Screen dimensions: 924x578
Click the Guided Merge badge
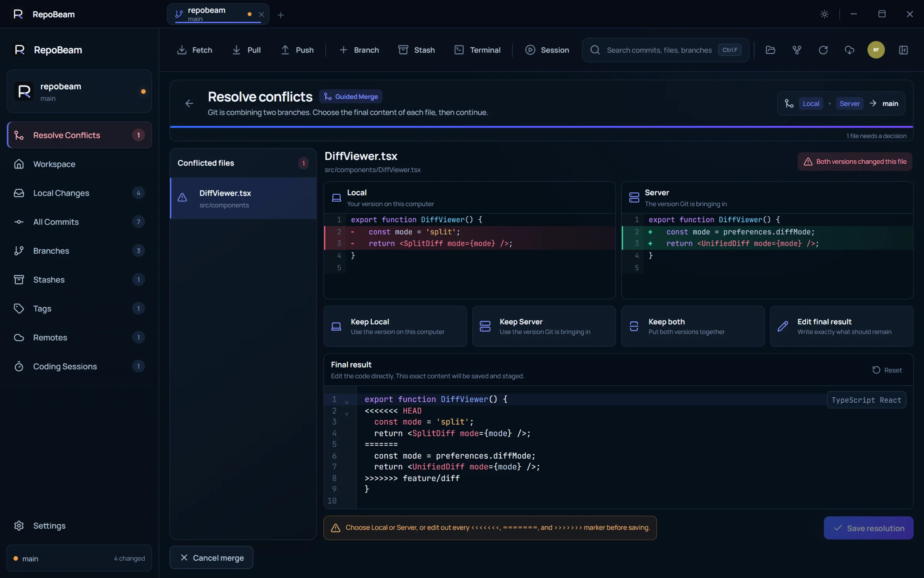coord(350,96)
